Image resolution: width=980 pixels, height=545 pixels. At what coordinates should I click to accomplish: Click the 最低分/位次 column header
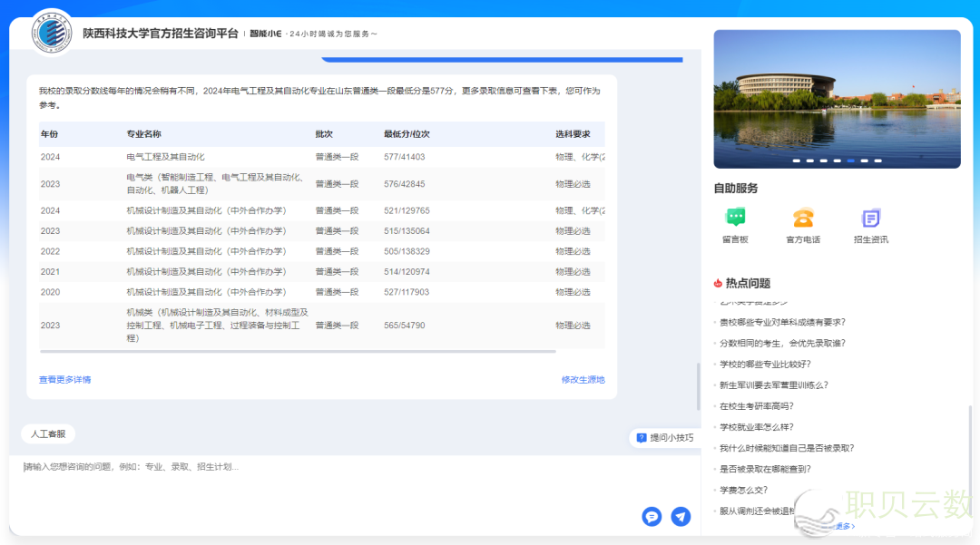pyautogui.click(x=407, y=134)
